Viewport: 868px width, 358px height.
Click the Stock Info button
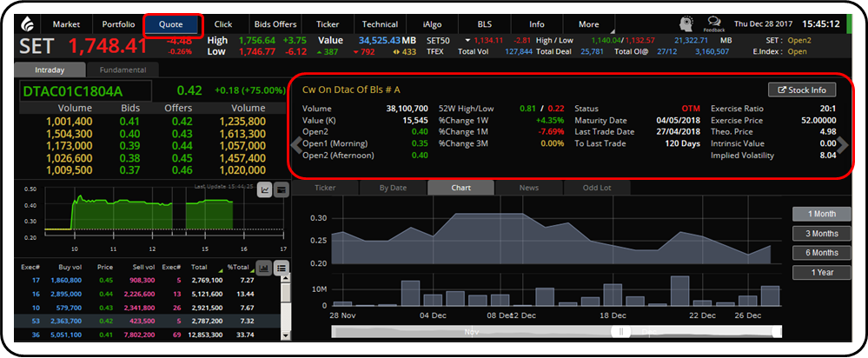(802, 89)
